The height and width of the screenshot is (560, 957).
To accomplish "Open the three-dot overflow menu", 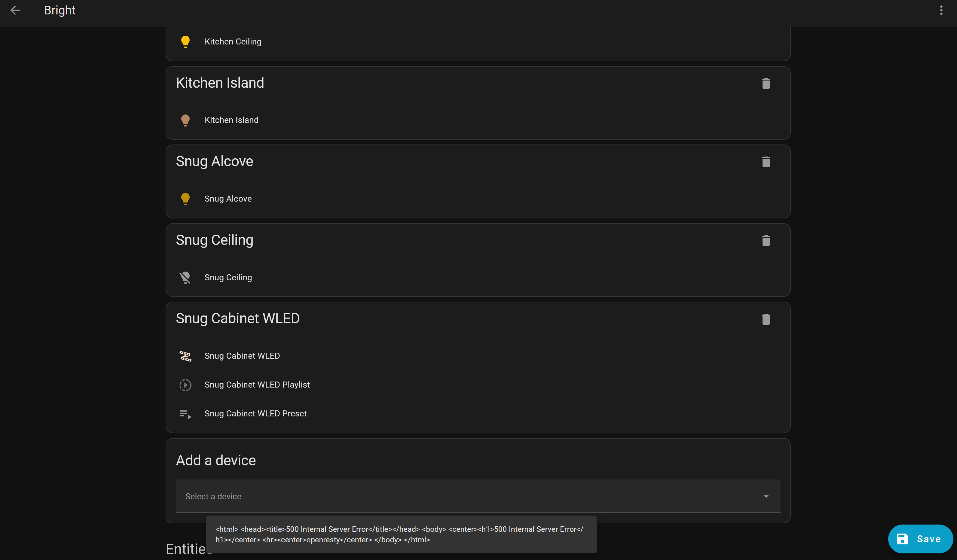I will [941, 10].
